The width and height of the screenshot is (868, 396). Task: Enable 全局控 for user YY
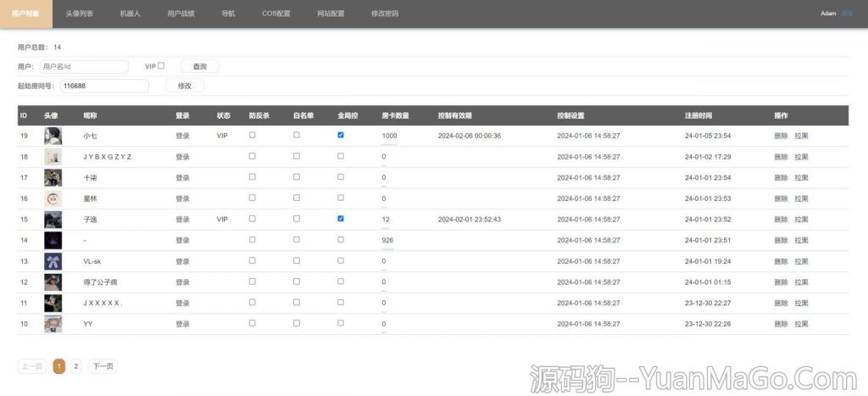[341, 323]
